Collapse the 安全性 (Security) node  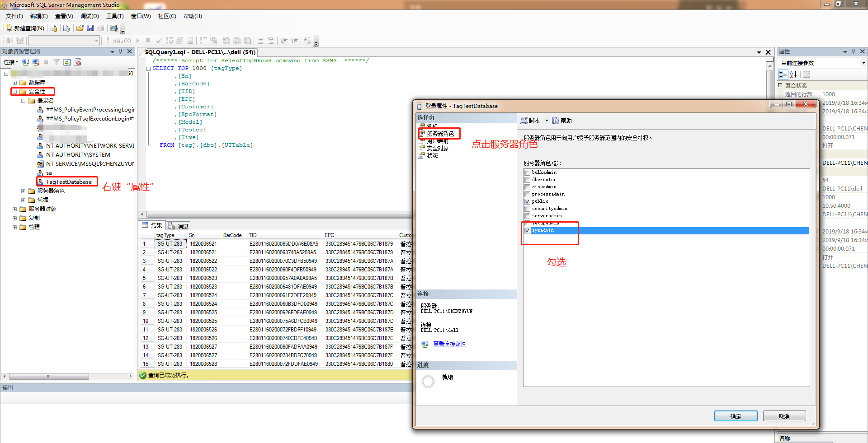[x=14, y=92]
